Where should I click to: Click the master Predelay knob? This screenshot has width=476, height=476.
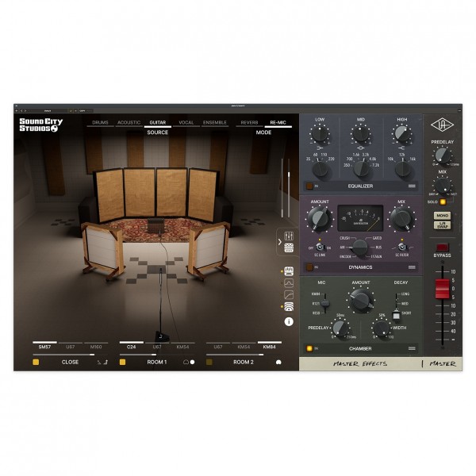pos(443,155)
